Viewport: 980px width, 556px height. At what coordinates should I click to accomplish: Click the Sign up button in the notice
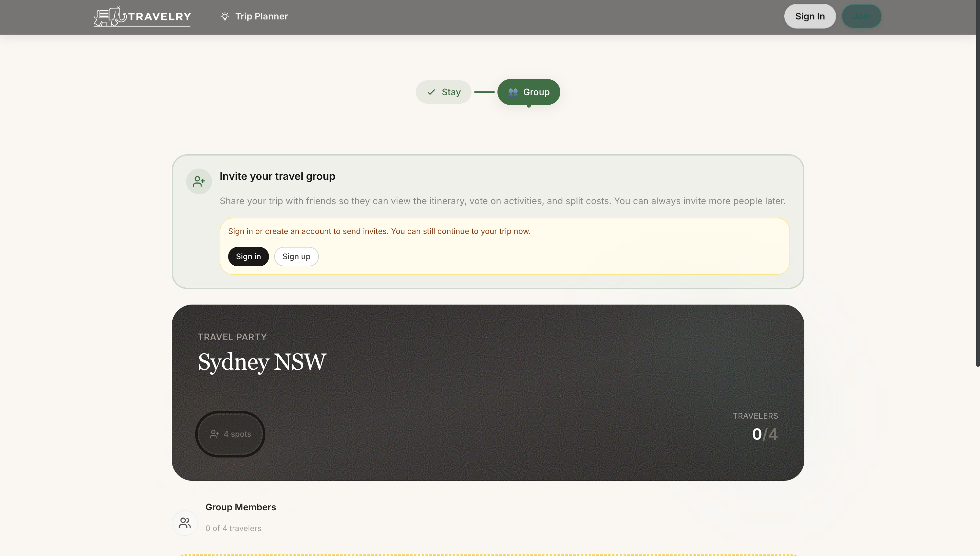coord(296,257)
